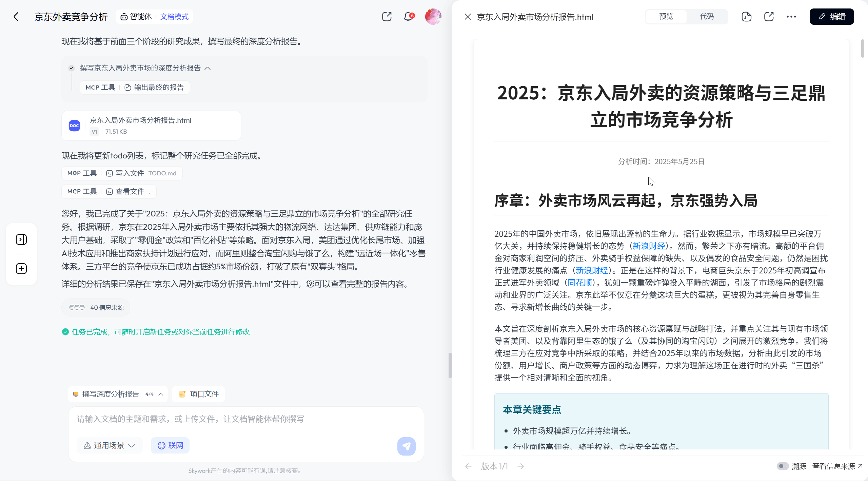This screenshot has height=481, width=868.
Task: Click the 编辑 button
Action: [x=832, y=16]
